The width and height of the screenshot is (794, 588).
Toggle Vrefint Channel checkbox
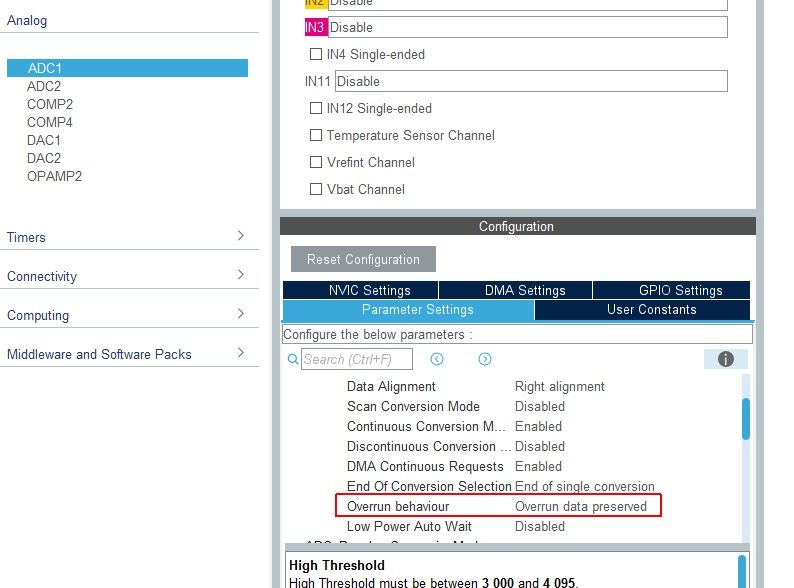(x=315, y=162)
